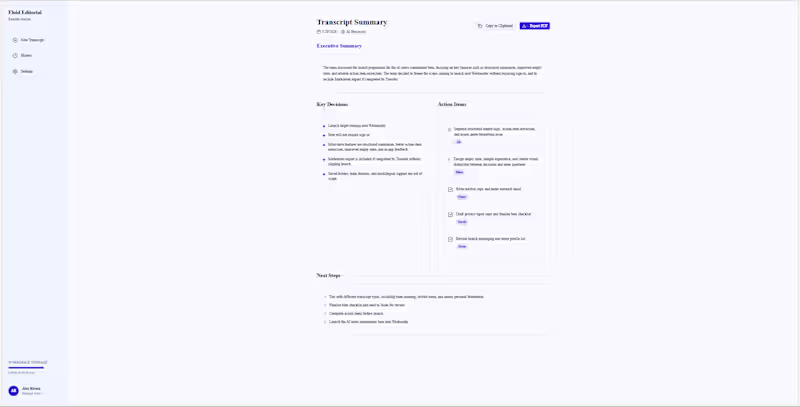Click the 'Transcript Summary' page title

coord(352,22)
